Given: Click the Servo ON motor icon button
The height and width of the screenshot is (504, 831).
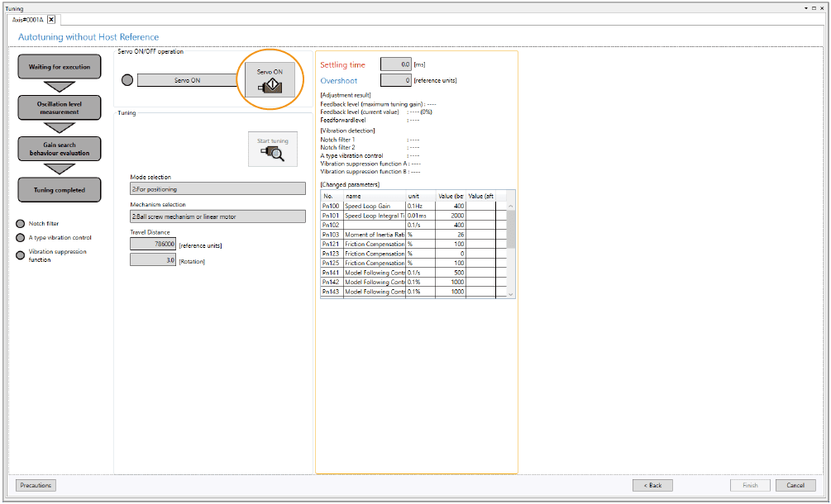Looking at the screenshot, I should pyautogui.click(x=270, y=80).
